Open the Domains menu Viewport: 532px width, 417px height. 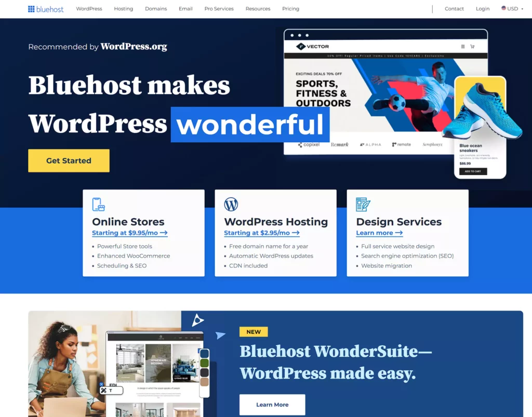coord(156,9)
